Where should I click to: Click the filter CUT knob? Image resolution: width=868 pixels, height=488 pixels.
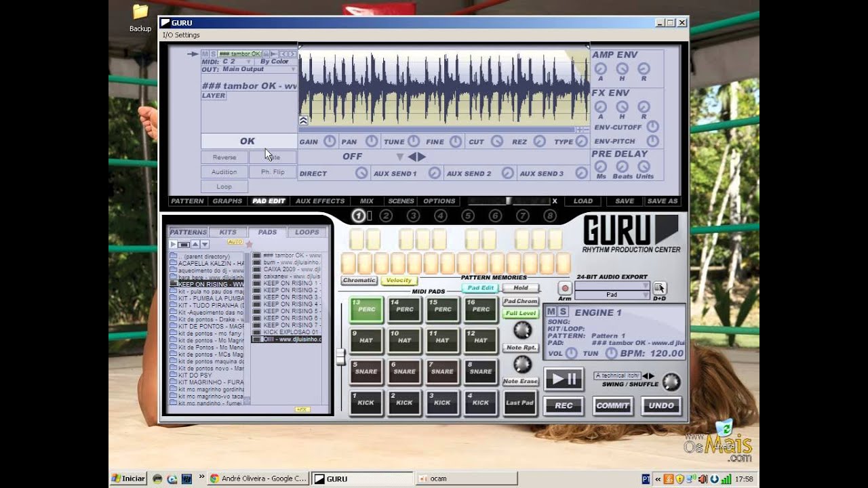tap(497, 141)
